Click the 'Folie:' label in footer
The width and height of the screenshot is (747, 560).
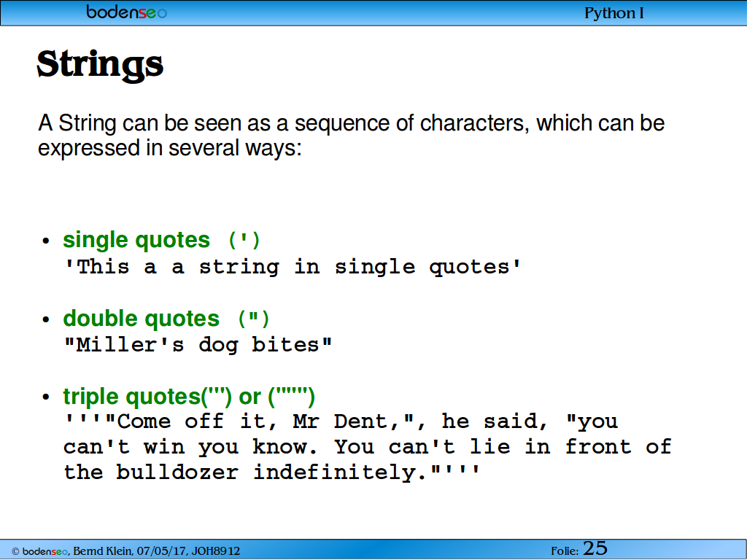click(x=565, y=551)
